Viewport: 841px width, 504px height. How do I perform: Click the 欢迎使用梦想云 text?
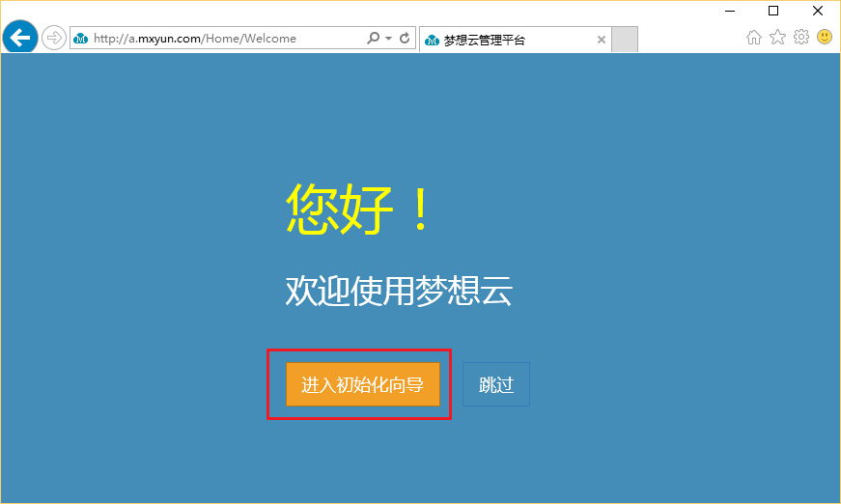coord(399,292)
